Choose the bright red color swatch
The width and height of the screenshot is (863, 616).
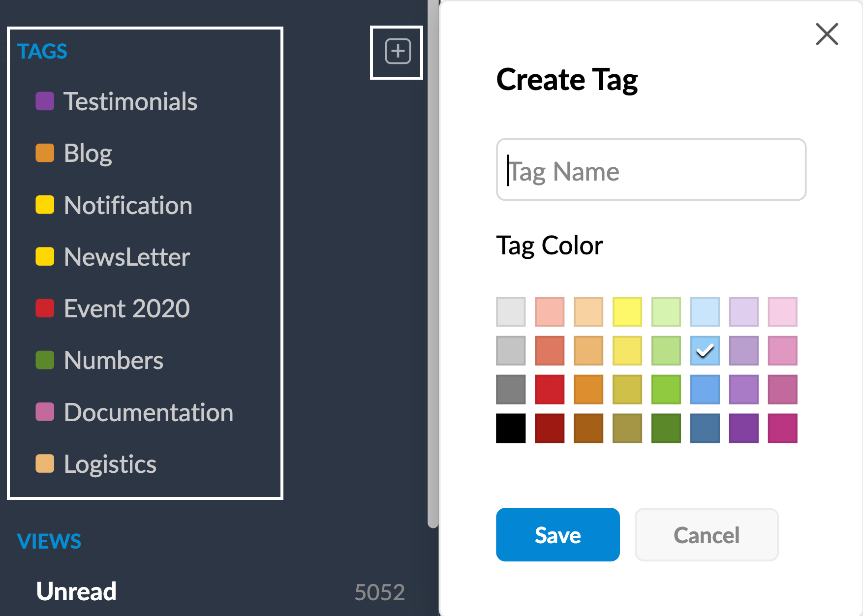click(550, 389)
